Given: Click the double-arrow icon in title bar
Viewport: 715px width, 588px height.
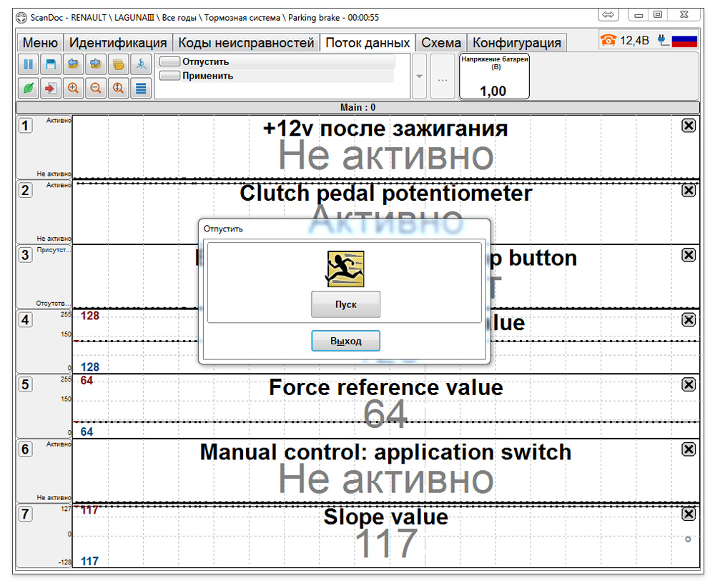Looking at the screenshot, I should (x=608, y=14).
